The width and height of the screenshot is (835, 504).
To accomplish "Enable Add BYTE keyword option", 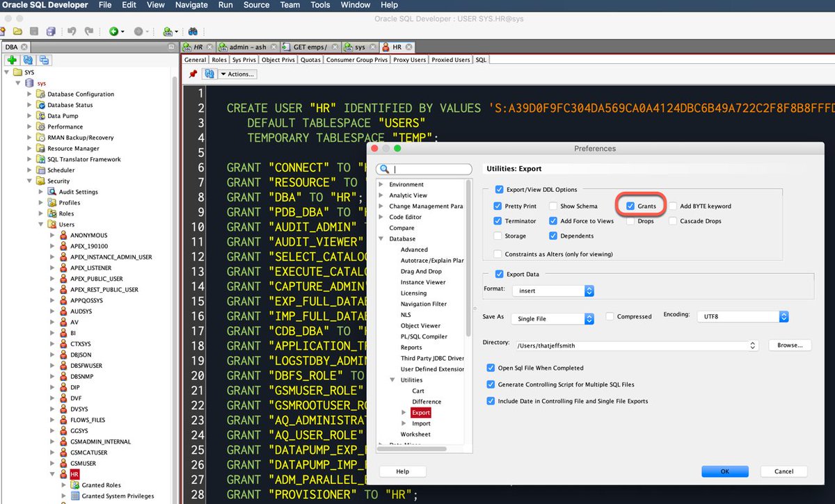I will pyautogui.click(x=674, y=206).
